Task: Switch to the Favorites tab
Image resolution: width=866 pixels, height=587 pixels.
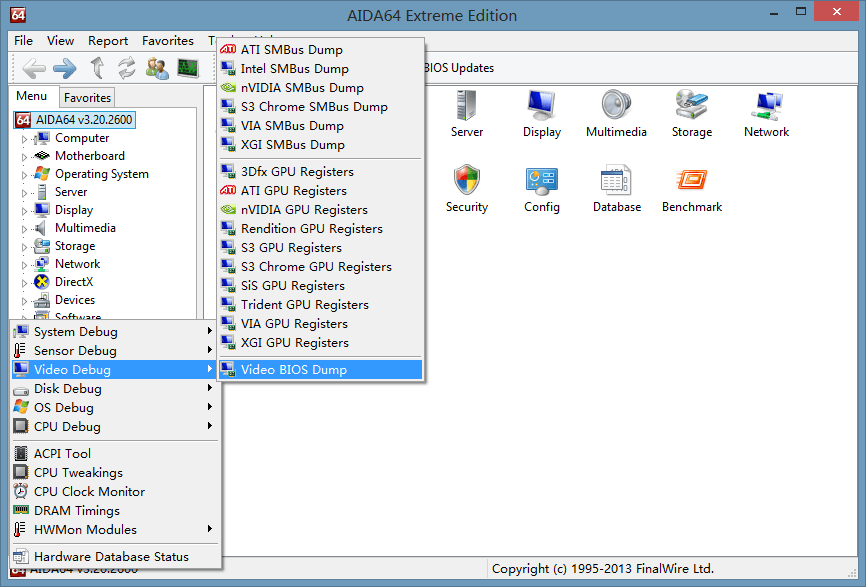Action: [87, 98]
